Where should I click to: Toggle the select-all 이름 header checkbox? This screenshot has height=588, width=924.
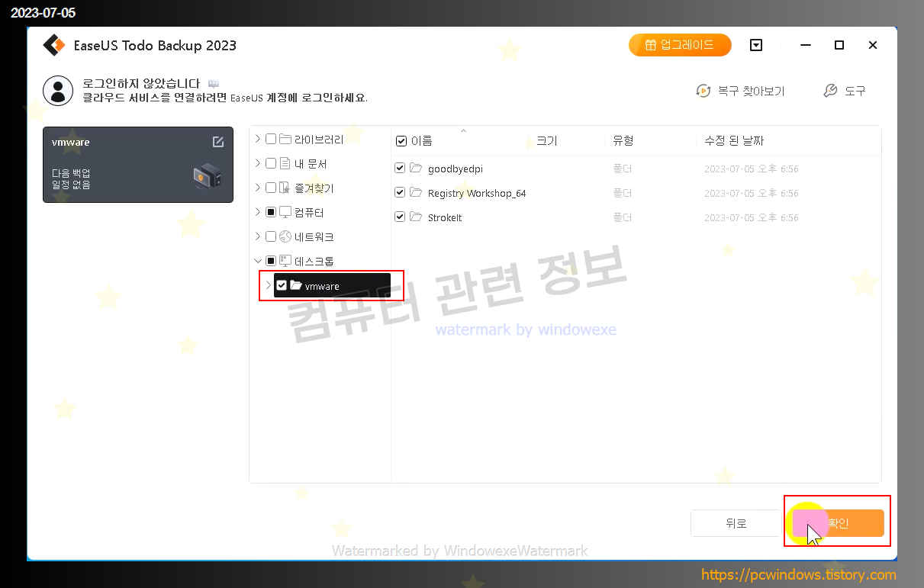pos(401,141)
